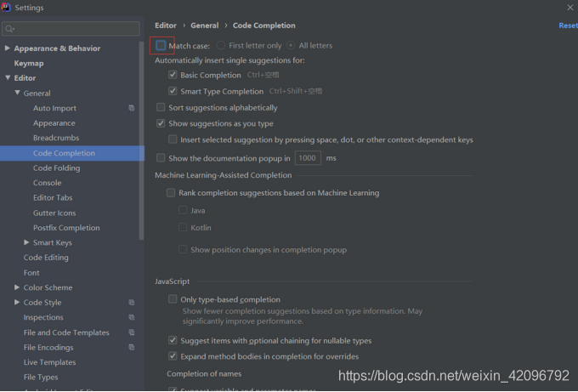Expand the Smart Keys node

(x=26, y=242)
